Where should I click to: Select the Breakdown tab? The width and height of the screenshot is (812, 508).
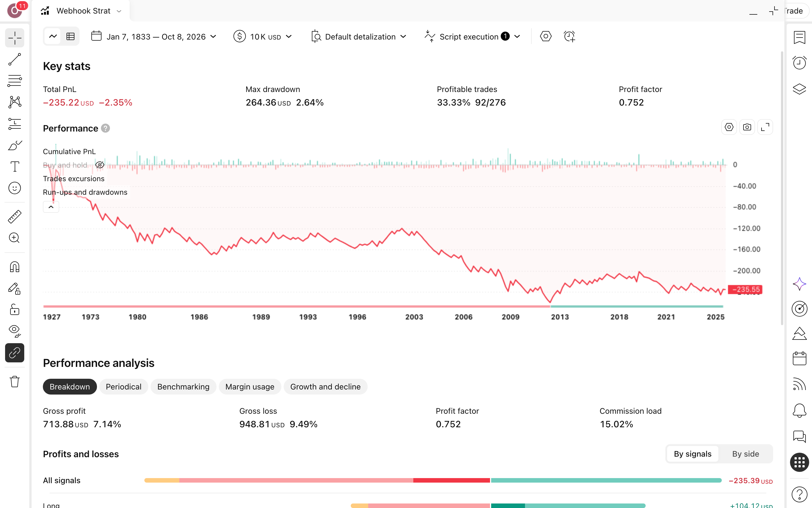pyautogui.click(x=70, y=387)
